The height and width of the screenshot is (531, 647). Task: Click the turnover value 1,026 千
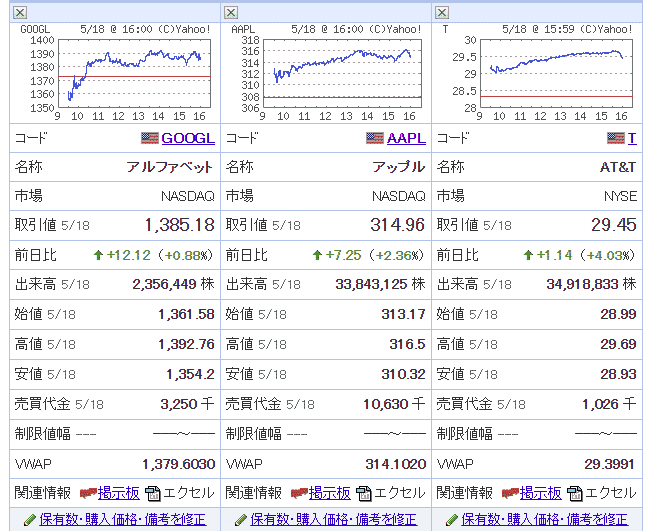[609, 404]
